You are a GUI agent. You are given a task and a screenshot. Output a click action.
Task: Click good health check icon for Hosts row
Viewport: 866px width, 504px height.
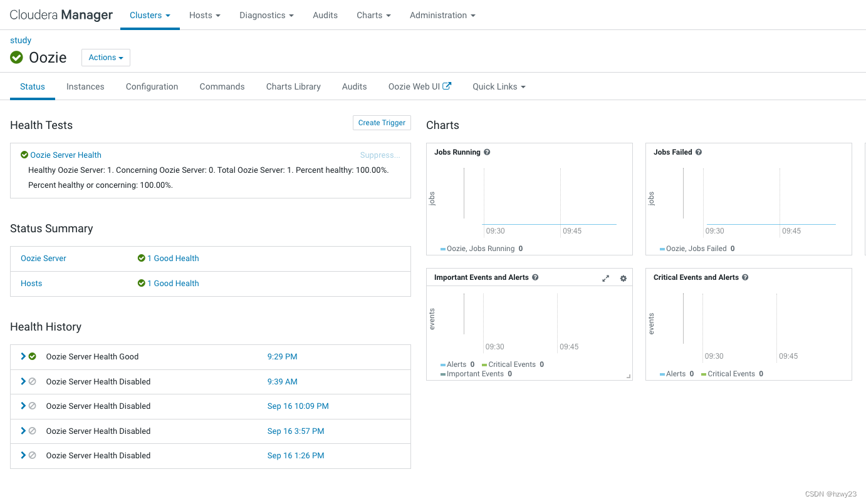click(x=142, y=283)
